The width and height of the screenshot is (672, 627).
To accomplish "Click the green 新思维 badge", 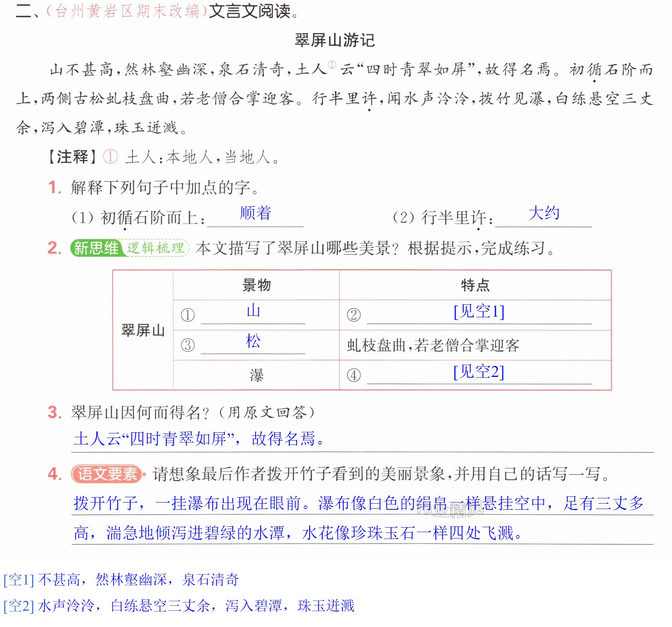I will point(96,248).
